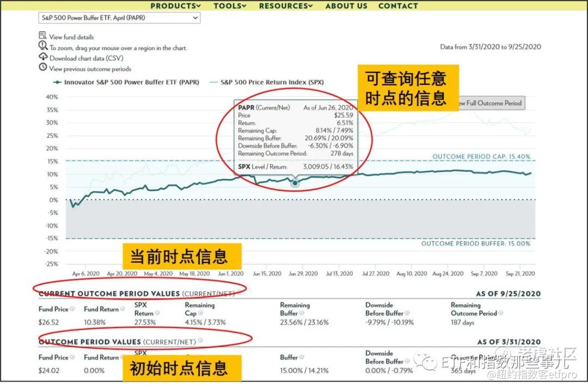Go to the CONTACT page
This screenshot has width=588, height=388.
(x=398, y=6)
